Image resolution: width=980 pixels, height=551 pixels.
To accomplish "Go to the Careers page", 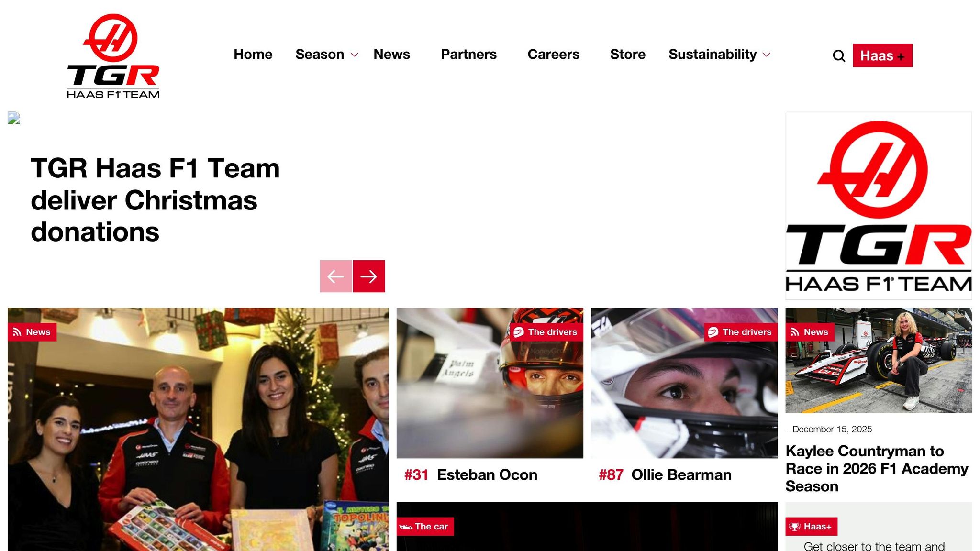I will tap(553, 55).
